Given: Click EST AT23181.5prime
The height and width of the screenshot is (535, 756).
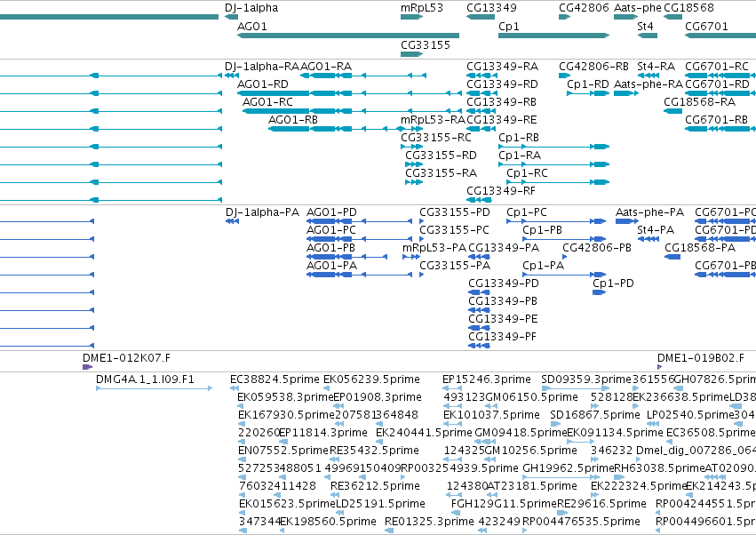Looking at the screenshot, I should click(493, 495).
